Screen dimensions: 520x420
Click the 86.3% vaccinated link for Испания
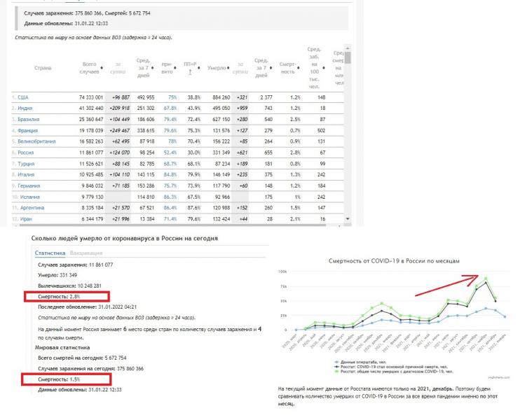pos(170,197)
